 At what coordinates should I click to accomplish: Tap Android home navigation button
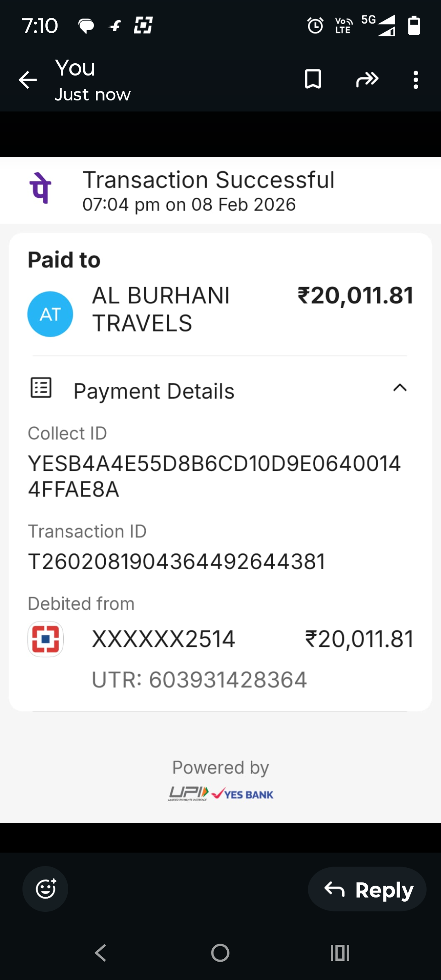coord(220,953)
